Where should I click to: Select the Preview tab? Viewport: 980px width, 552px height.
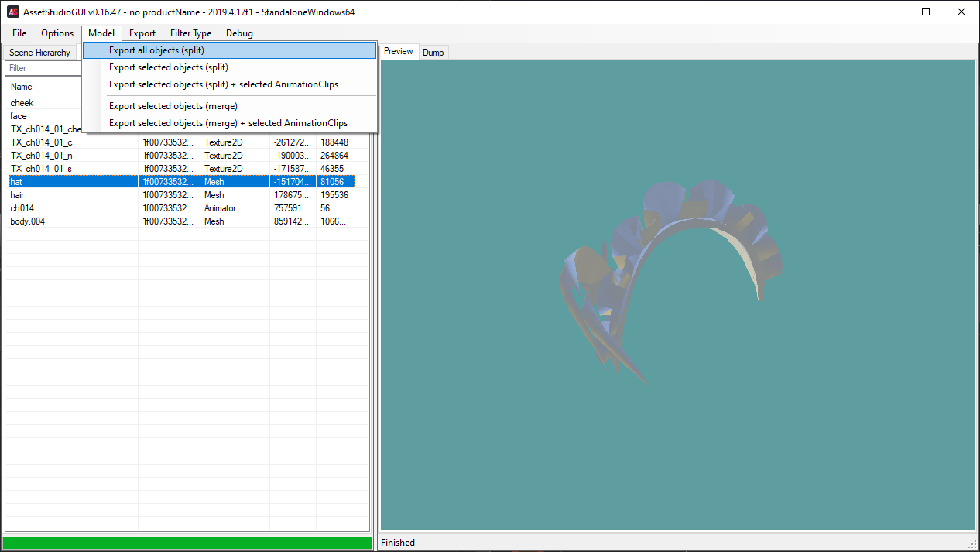[399, 52]
